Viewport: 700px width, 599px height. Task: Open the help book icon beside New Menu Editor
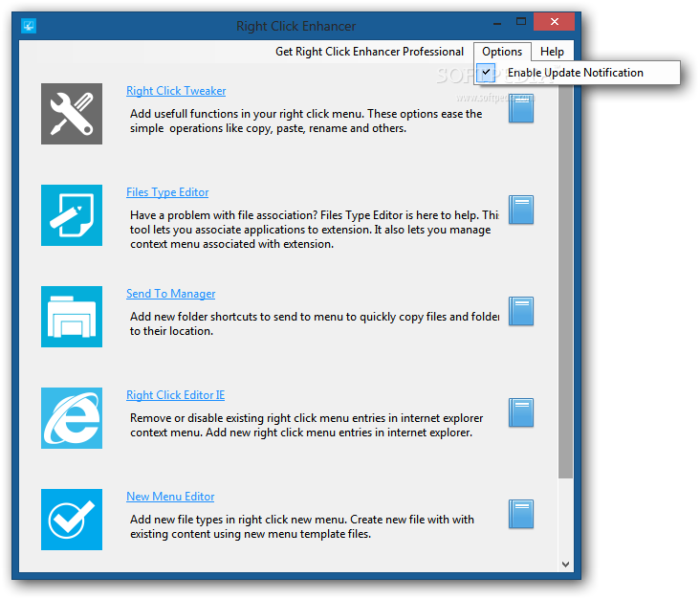[521, 514]
